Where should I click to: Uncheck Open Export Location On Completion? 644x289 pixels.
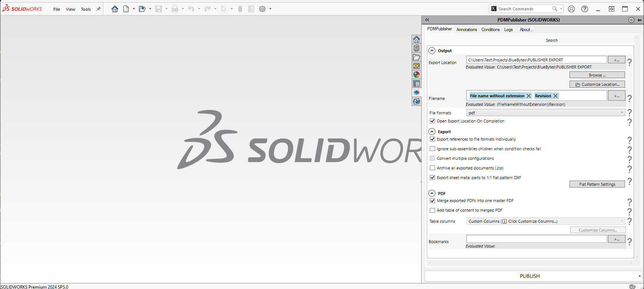[432, 121]
